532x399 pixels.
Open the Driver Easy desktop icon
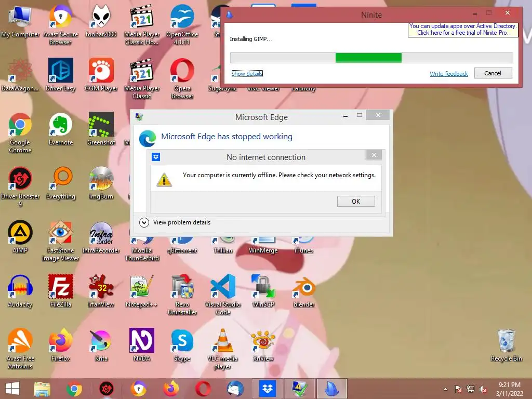[x=60, y=75]
